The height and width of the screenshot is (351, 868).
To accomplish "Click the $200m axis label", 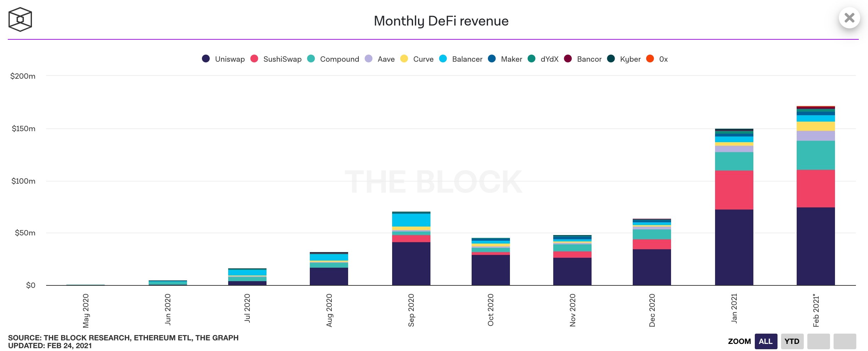I will pos(23,76).
